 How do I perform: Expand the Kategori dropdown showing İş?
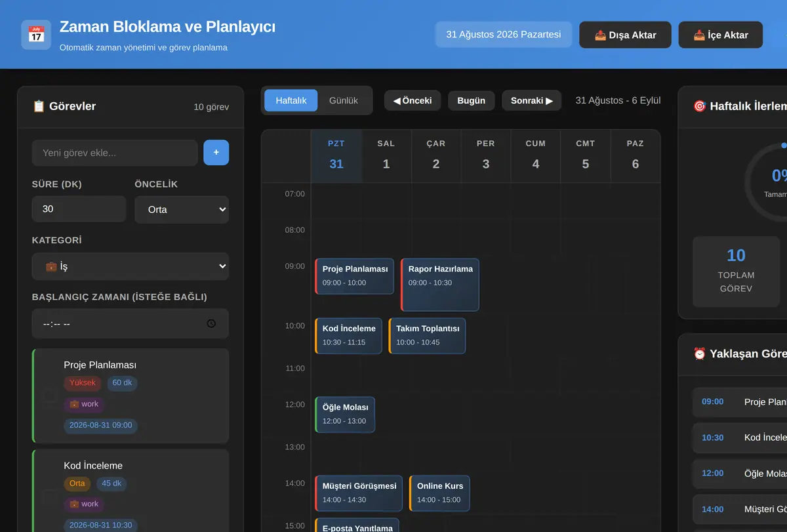[131, 266]
